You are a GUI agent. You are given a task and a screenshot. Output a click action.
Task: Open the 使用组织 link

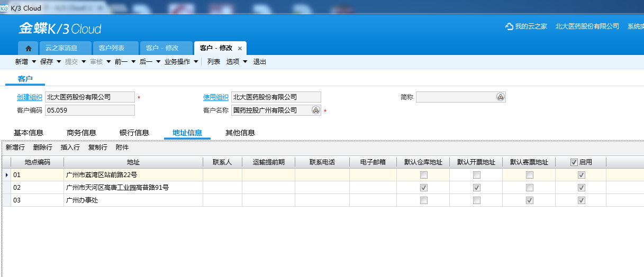pos(216,97)
